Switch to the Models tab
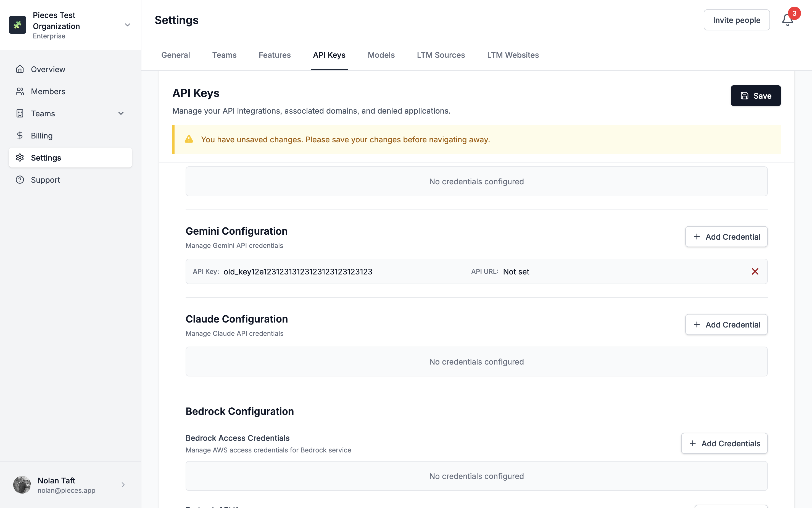Screen dimensions: 812x508 (381, 55)
